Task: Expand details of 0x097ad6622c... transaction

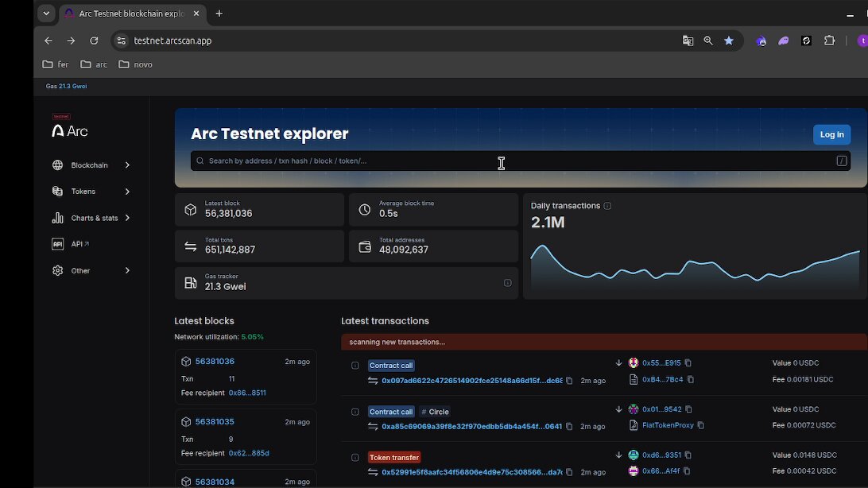Action: 355,366
